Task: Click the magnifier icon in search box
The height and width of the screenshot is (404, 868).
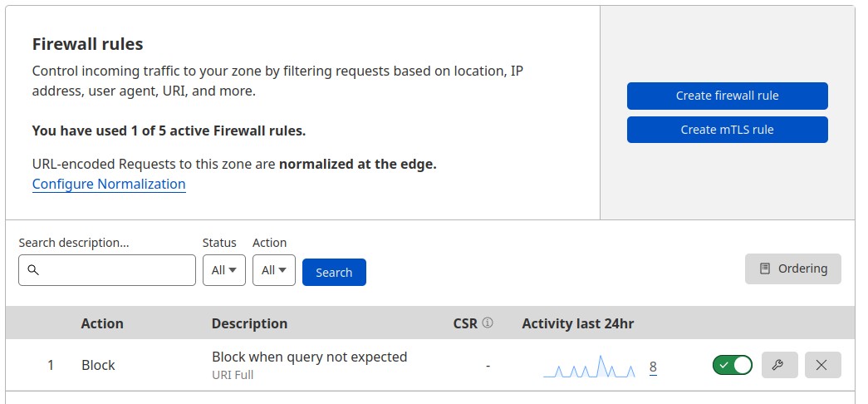Action: coord(33,270)
